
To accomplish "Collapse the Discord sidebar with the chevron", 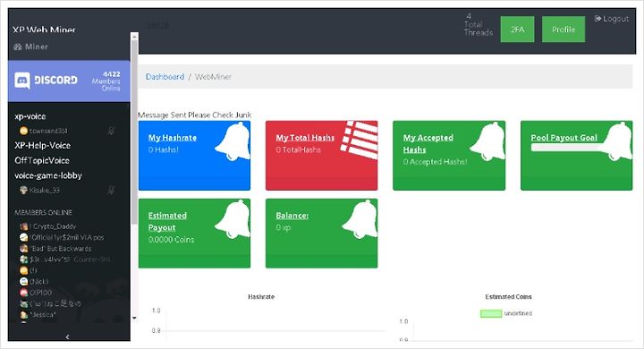I will point(68,336).
